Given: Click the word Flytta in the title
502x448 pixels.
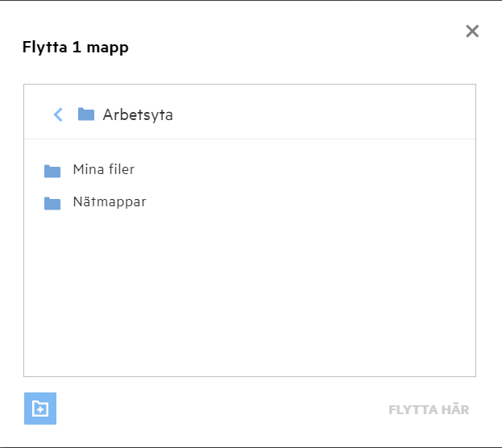Looking at the screenshot, I should pos(44,48).
